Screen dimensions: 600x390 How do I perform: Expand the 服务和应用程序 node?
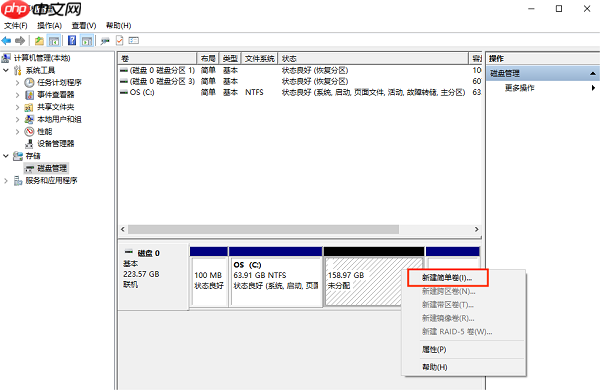pyautogui.click(x=6, y=181)
